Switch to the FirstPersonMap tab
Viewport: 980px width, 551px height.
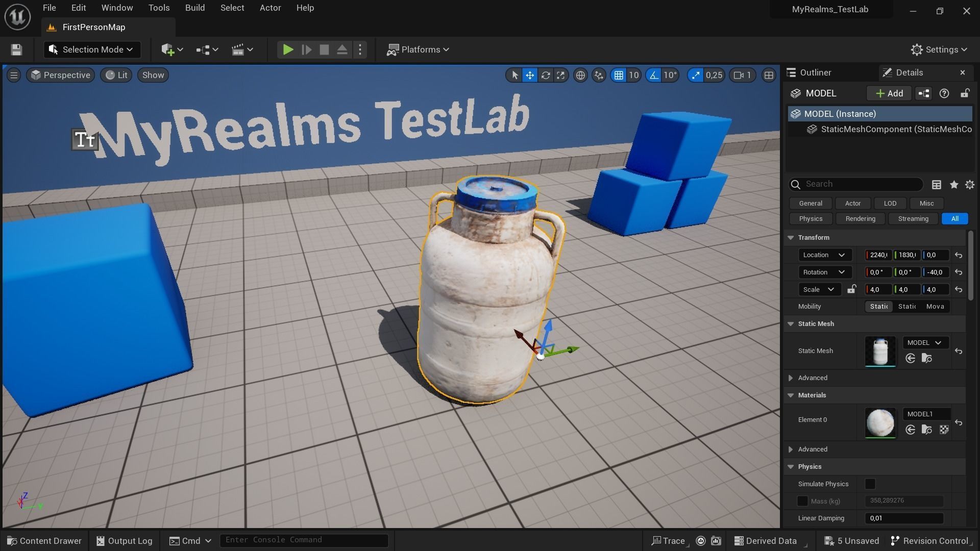94,27
